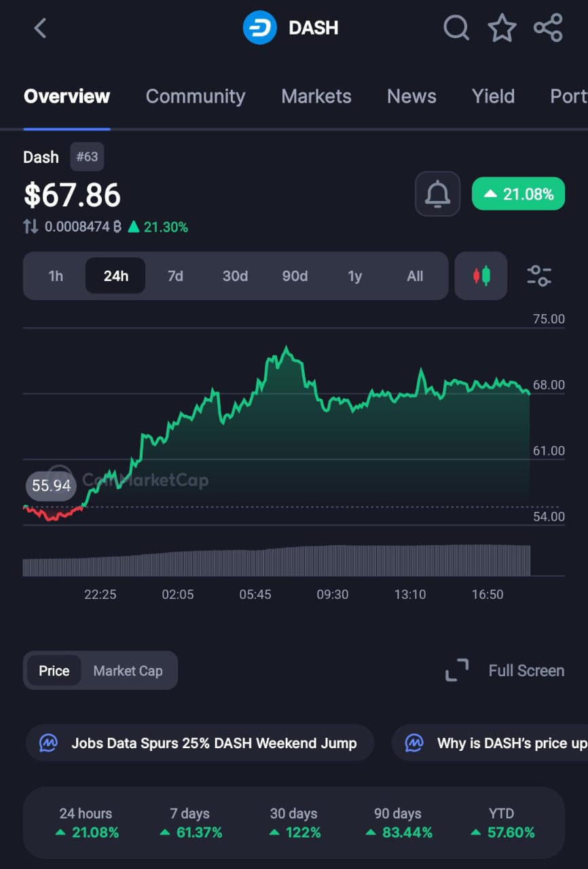Go back using the left chevron arrow
The width and height of the screenshot is (588, 869).
click(x=40, y=28)
